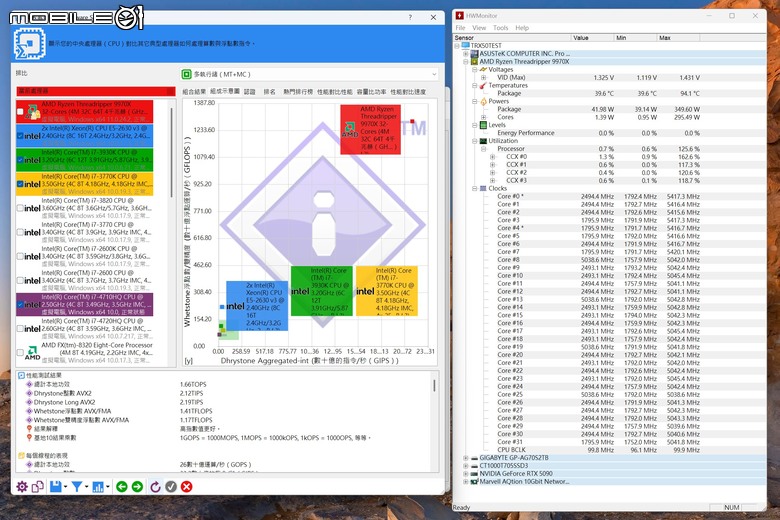Open File menu in HWMonitor

(x=460, y=28)
